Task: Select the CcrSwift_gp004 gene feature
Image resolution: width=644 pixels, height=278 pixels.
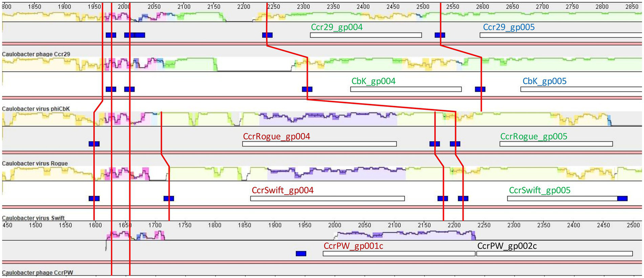Action: [327, 199]
